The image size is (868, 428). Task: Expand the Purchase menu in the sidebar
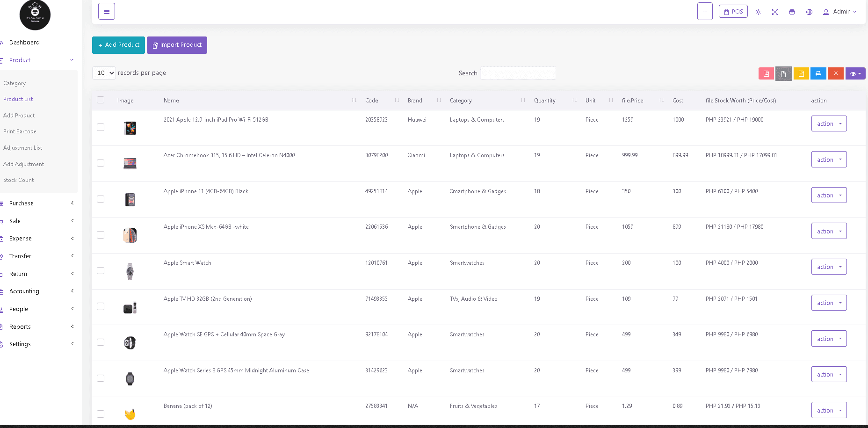37,203
